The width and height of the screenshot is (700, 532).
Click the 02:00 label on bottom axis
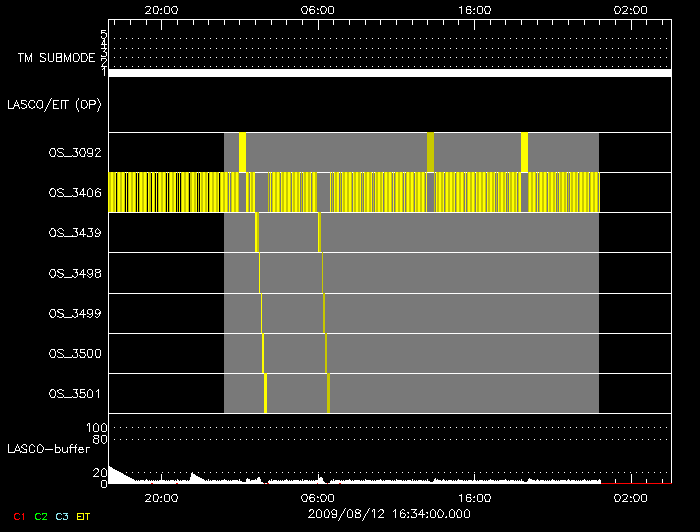tap(629, 497)
